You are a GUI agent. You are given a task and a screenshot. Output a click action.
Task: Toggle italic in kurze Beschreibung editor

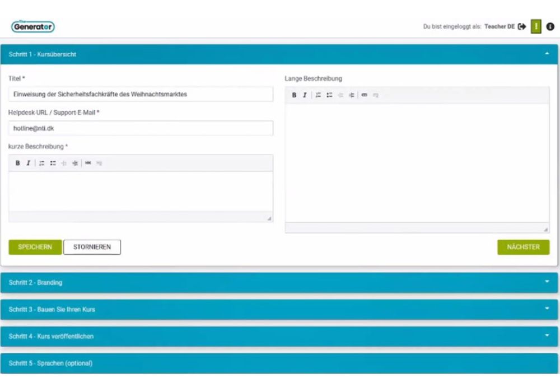pos(28,163)
